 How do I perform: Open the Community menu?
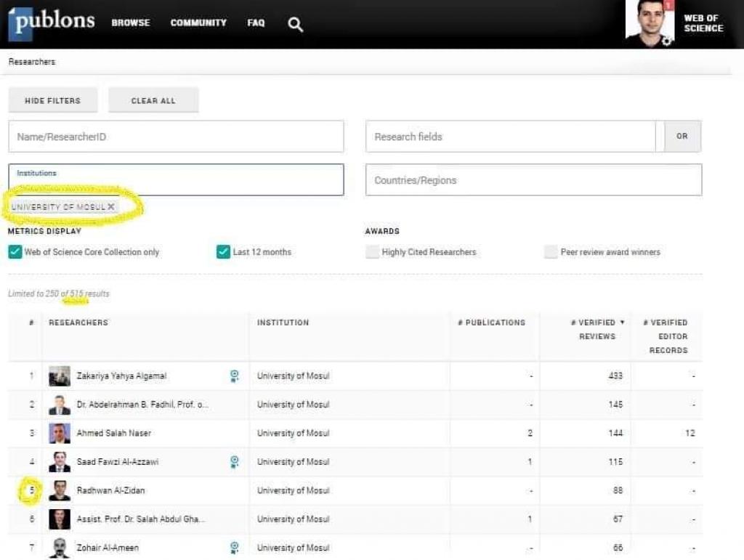198,23
